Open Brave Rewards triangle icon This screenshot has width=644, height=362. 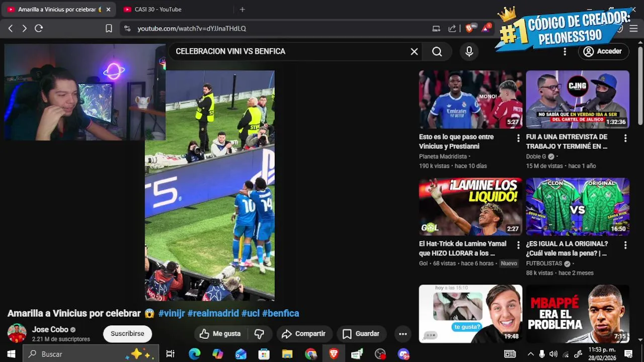(486, 28)
